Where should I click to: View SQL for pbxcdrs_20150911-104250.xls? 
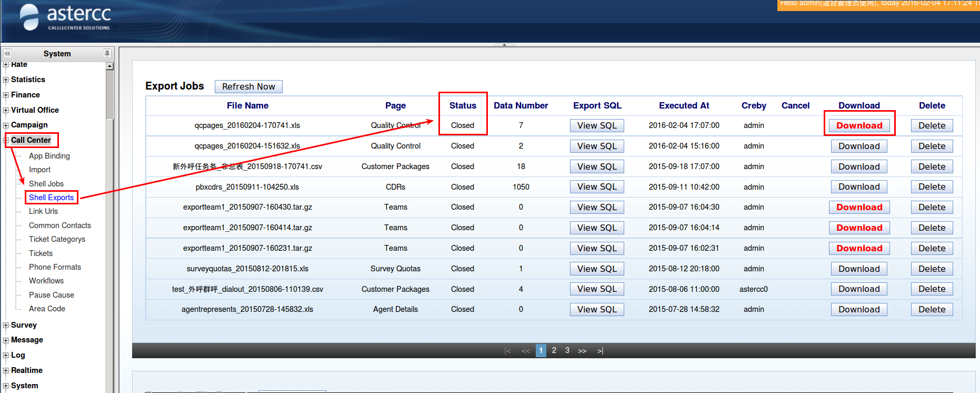click(597, 187)
